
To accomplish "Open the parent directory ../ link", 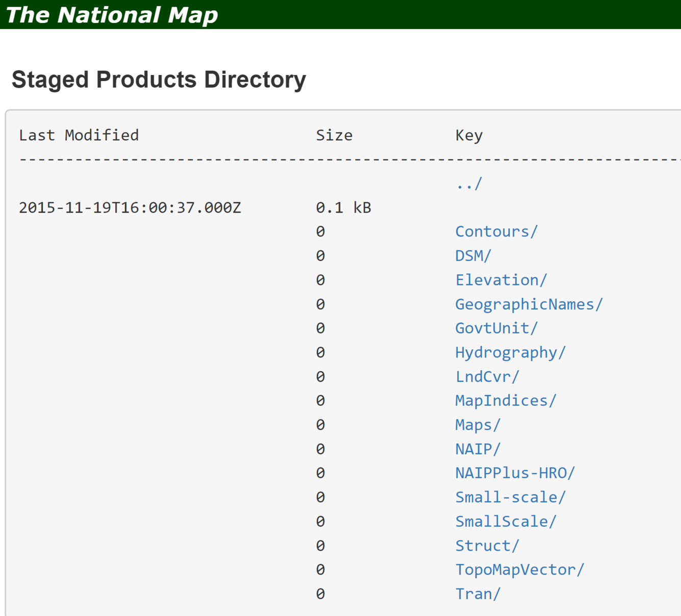I will pos(469,184).
